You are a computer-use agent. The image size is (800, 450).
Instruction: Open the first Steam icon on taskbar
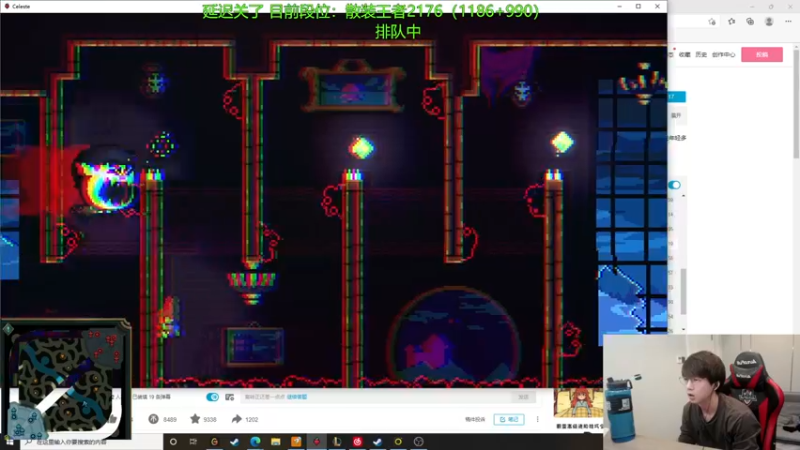(235, 442)
